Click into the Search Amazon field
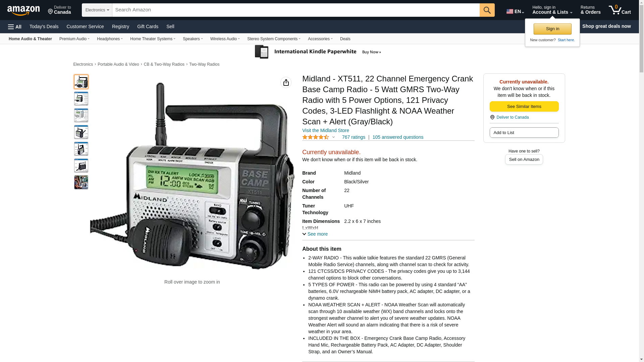 click(296, 10)
